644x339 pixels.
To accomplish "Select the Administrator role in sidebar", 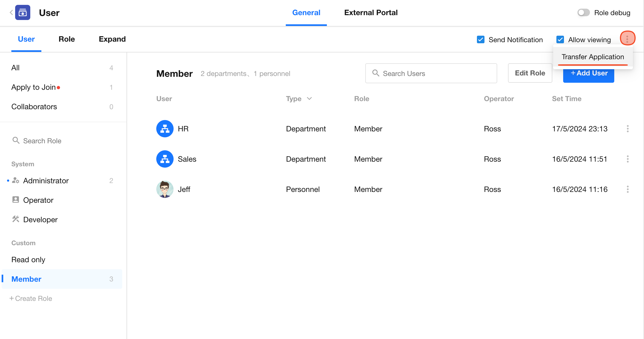I will pos(46,181).
